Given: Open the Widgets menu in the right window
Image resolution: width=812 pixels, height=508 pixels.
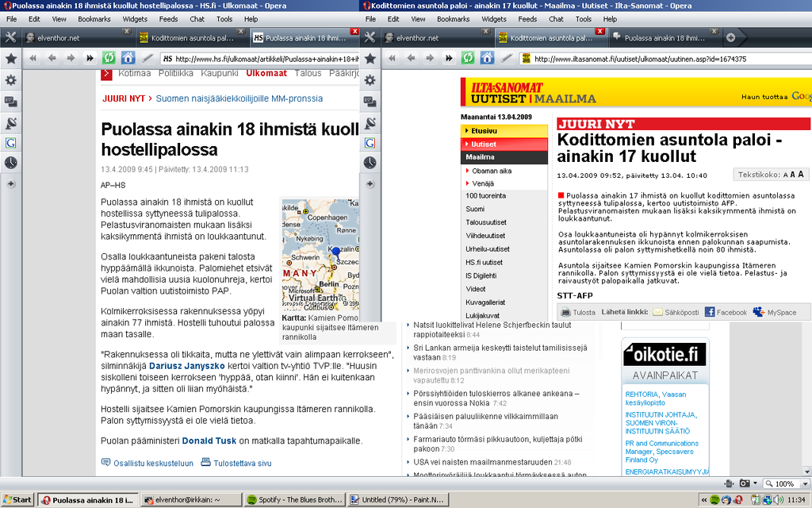Looking at the screenshot, I should pos(494,19).
